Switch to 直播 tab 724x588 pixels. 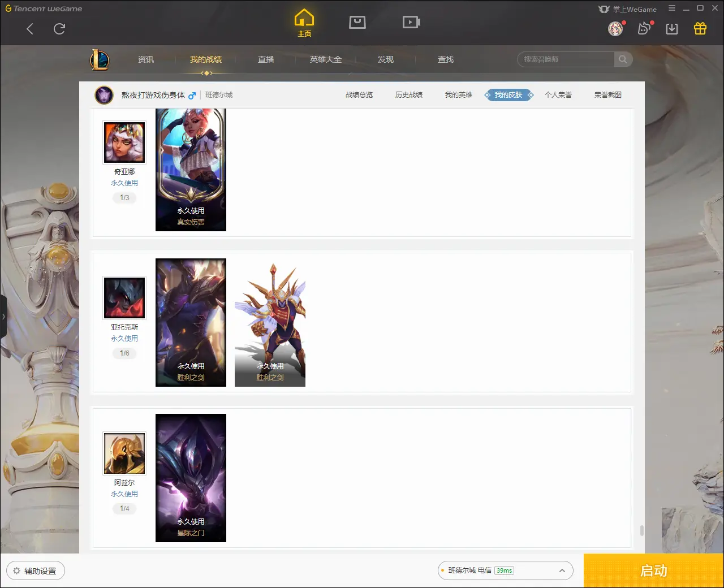tap(266, 59)
